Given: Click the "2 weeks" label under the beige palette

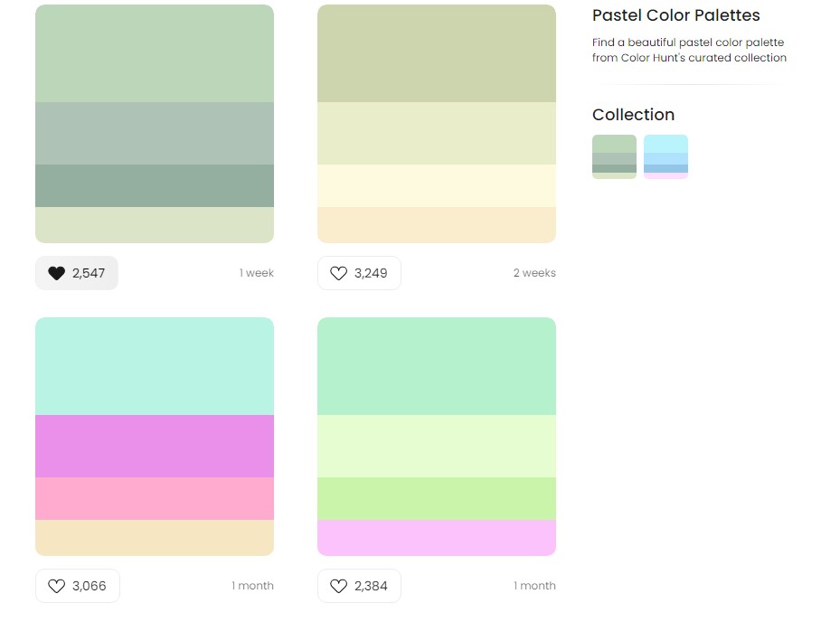Looking at the screenshot, I should click(534, 272).
